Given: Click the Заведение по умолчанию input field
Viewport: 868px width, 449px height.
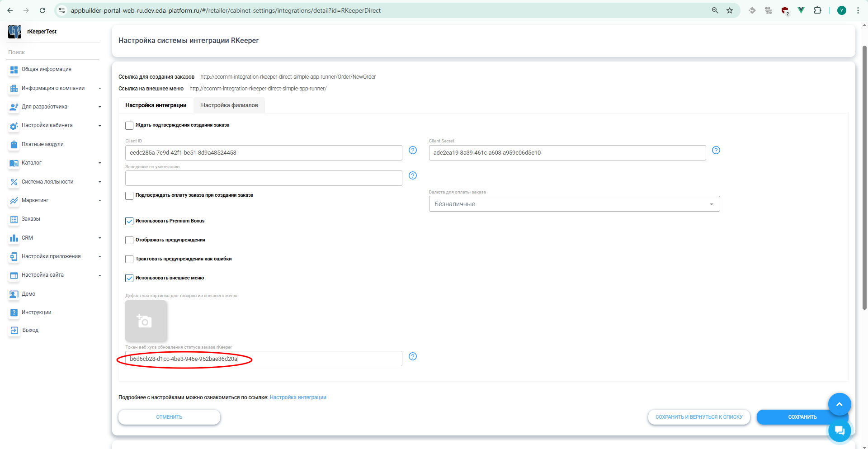Looking at the screenshot, I should pyautogui.click(x=263, y=178).
